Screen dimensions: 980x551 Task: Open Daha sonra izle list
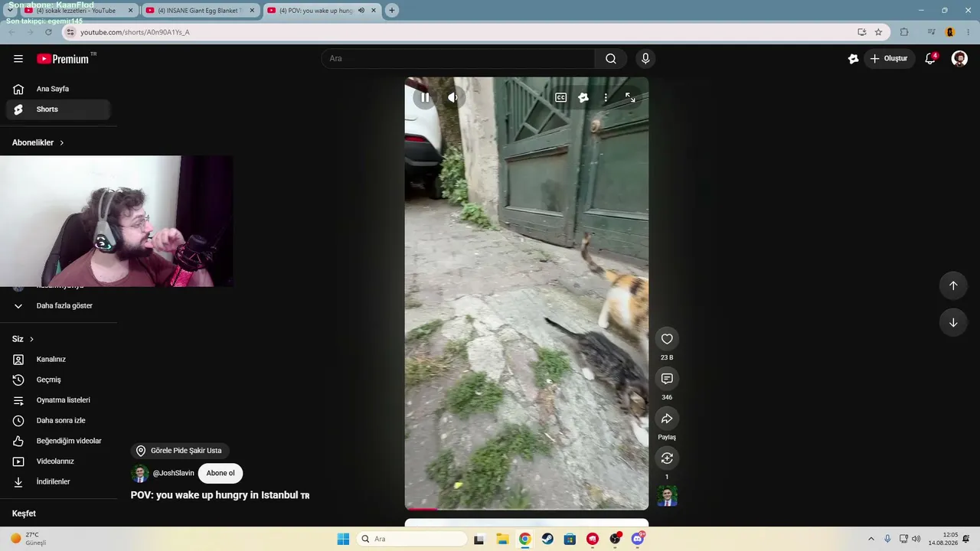coord(58,421)
